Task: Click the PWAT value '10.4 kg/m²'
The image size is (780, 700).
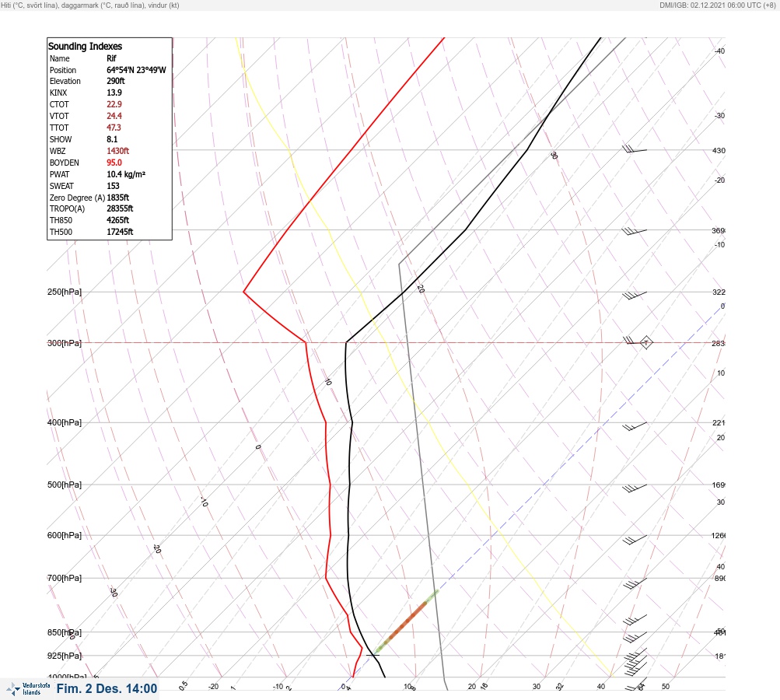Action: [x=126, y=174]
